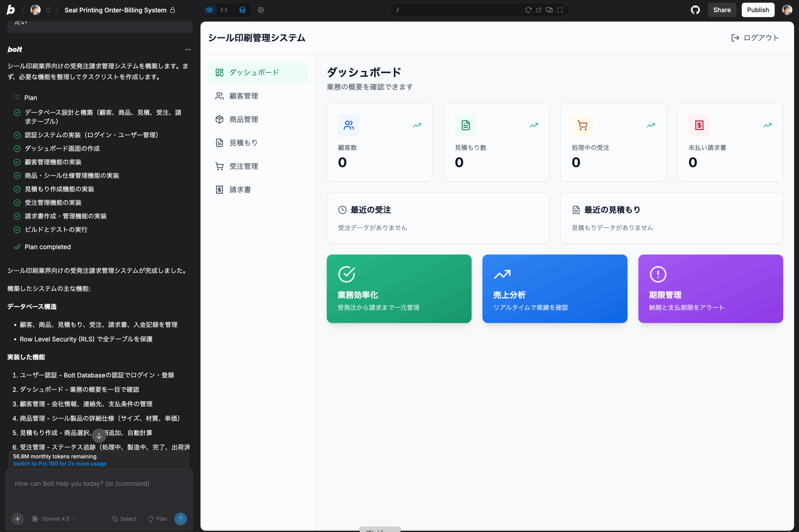799x532 pixels.
Task: Open the bolt message options ellipsis
Action: click(x=188, y=50)
